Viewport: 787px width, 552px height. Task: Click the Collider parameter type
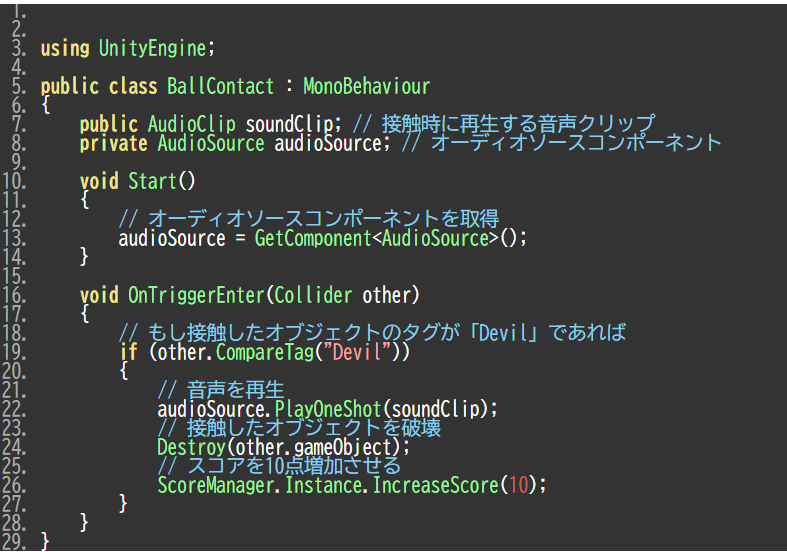[313, 295]
